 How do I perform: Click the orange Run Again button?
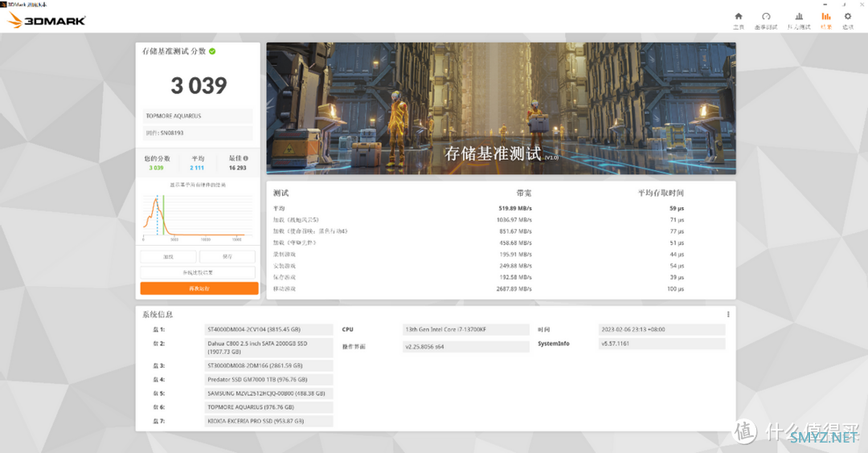pyautogui.click(x=199, y=288)
